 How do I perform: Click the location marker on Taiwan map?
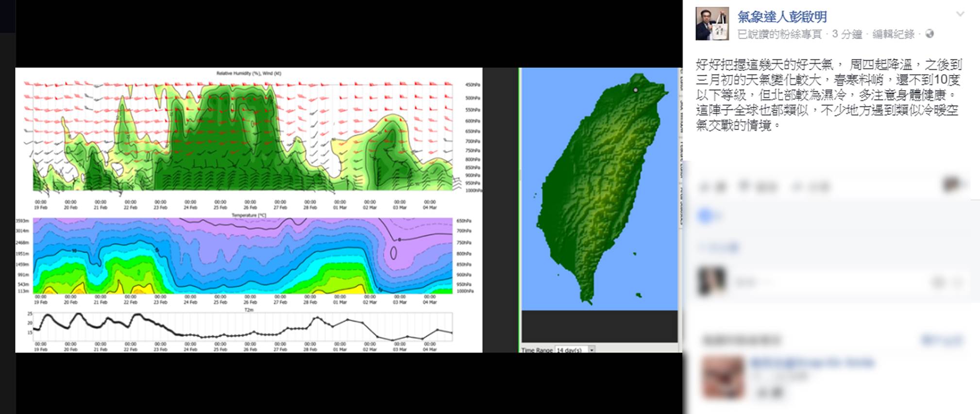[636, 90]
